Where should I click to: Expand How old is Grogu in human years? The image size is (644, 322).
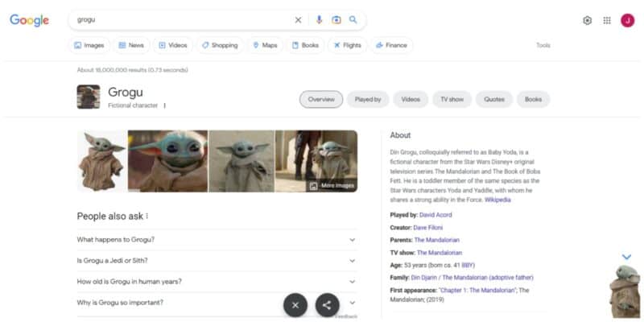[x=217, y=281]
